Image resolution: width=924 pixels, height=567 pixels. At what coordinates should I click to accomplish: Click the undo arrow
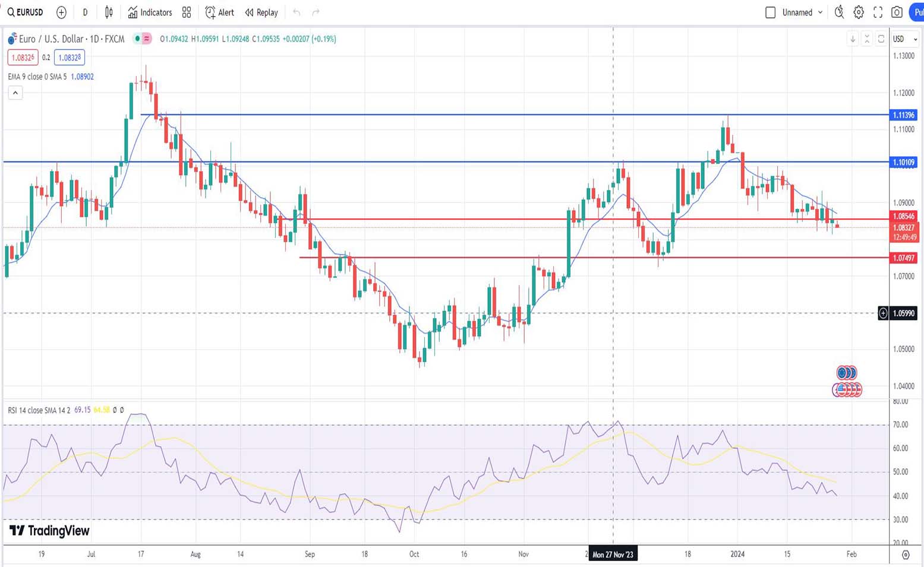pos(297,12)
